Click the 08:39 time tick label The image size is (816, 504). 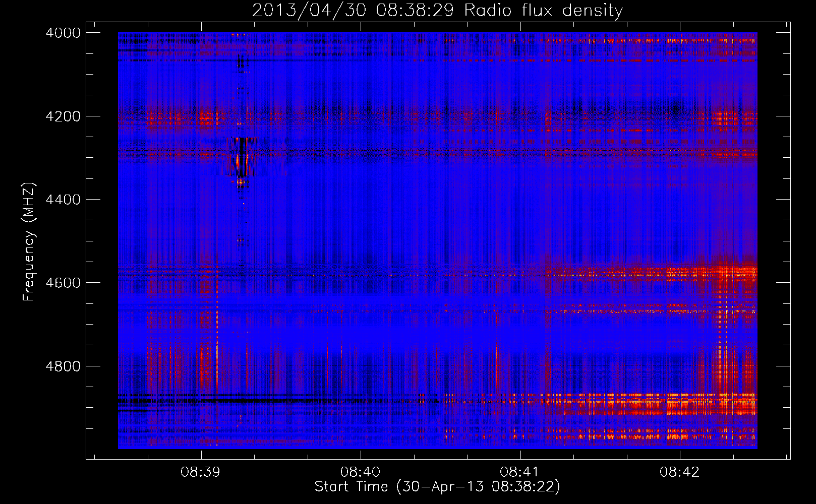[x=201, y=472]
